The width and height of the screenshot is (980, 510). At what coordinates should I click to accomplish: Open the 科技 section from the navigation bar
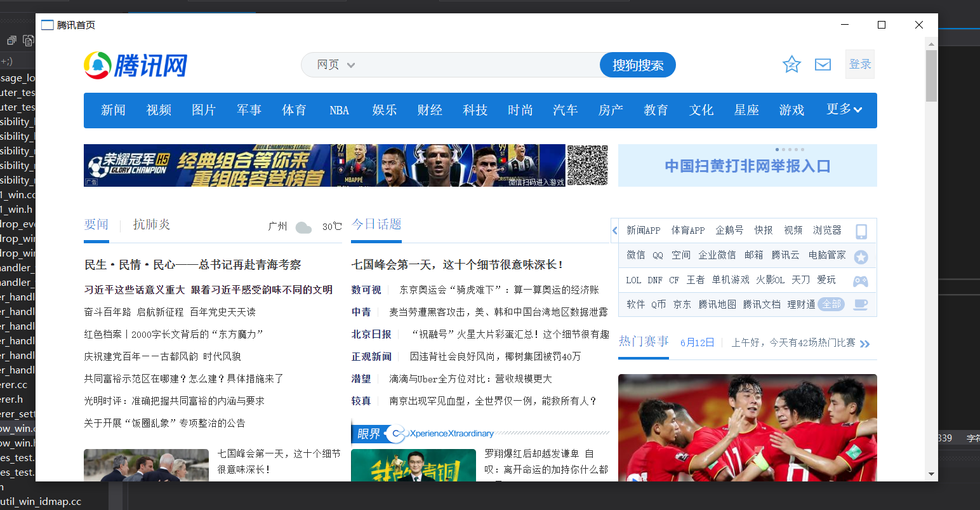pyautogui.click(x=475, y=110)
